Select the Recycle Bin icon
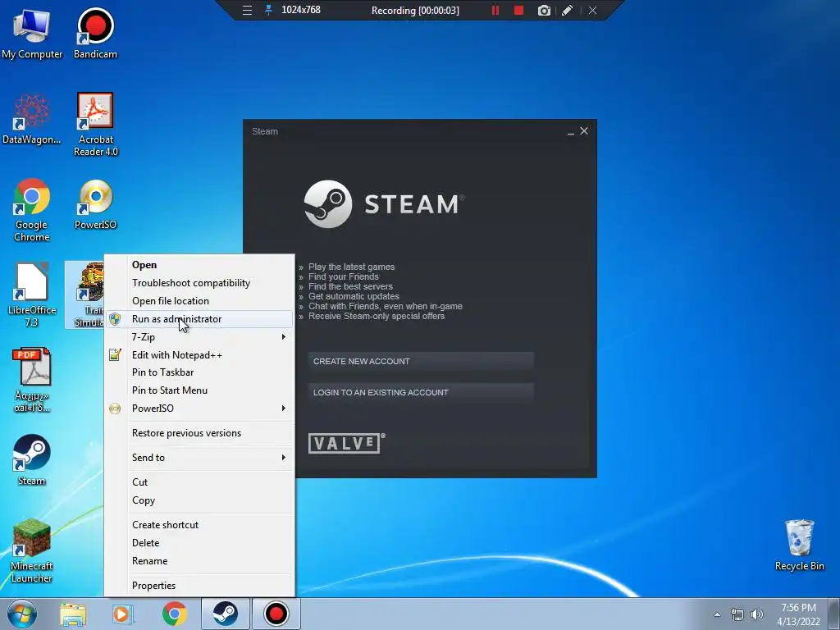This screenshot has width=840, height=630. pos(799,546)
